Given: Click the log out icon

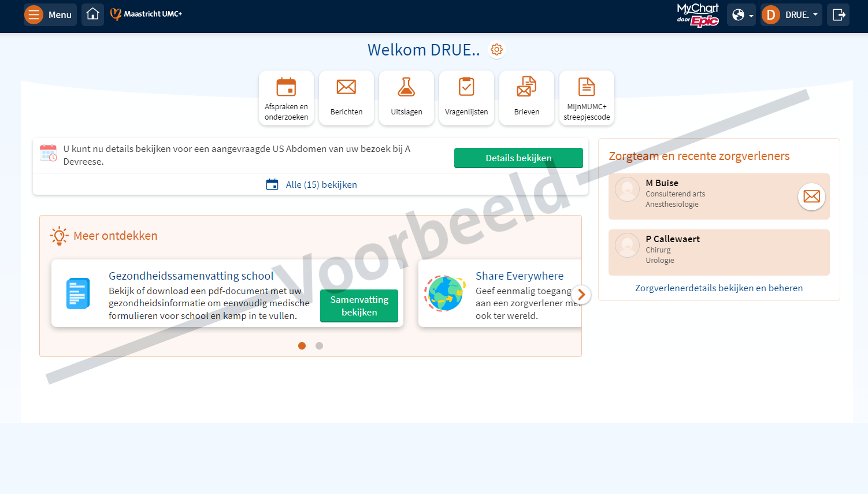Looking at the screenshot, I should pos(839,15).
